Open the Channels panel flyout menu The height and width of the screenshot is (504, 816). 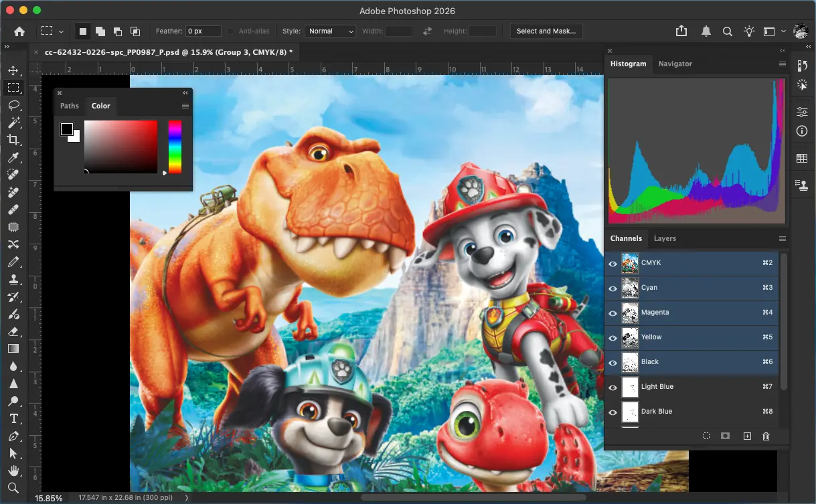point(782,238)
